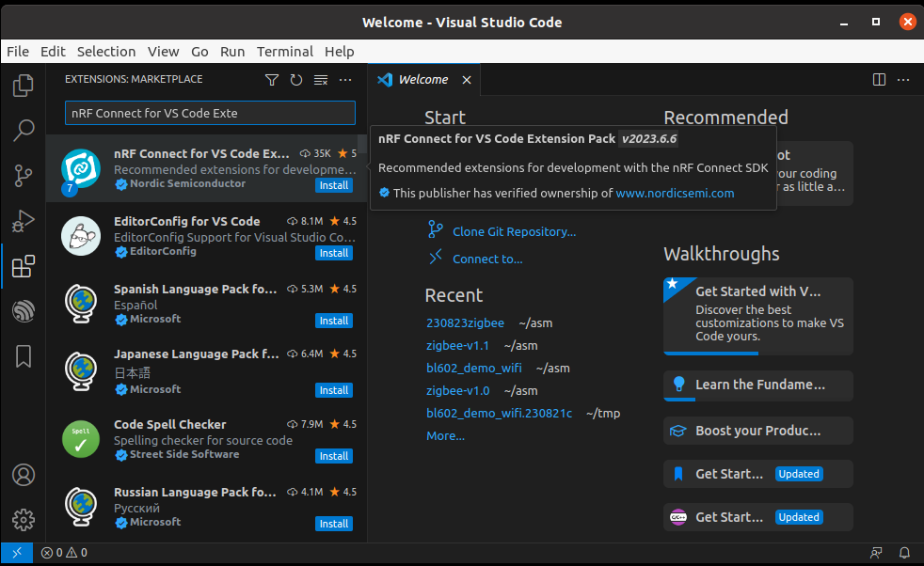924x566 pixels.
Task: Open editor More Actions menu
Action: coord(903,80)
